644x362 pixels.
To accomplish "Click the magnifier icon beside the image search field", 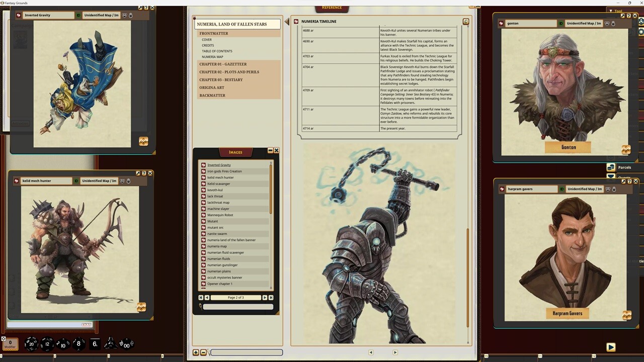I will (200, 307).
